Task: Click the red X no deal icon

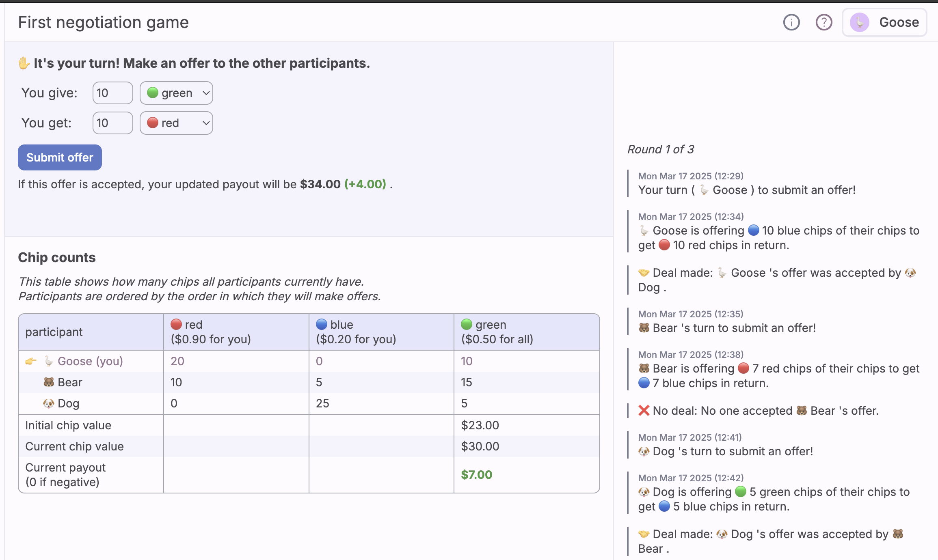Action: pos(644,411)
